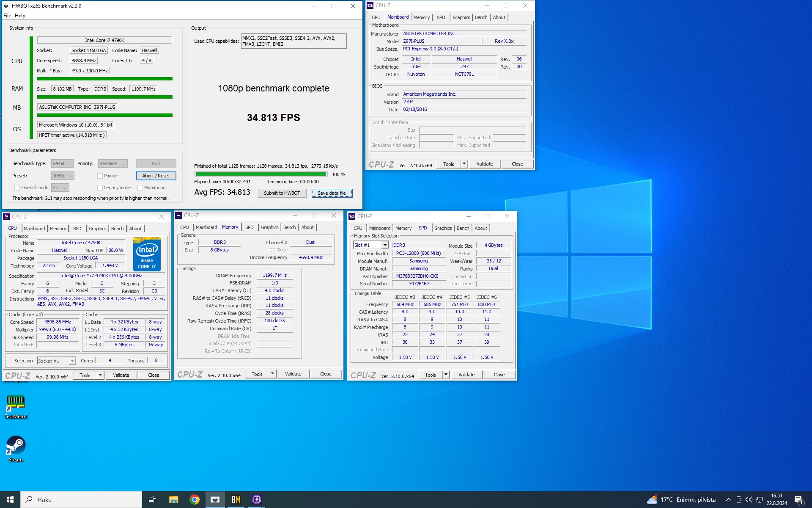Open Help menu in HWBOT
The height and width of the screenshot is (508, 812).
point(20,16)
